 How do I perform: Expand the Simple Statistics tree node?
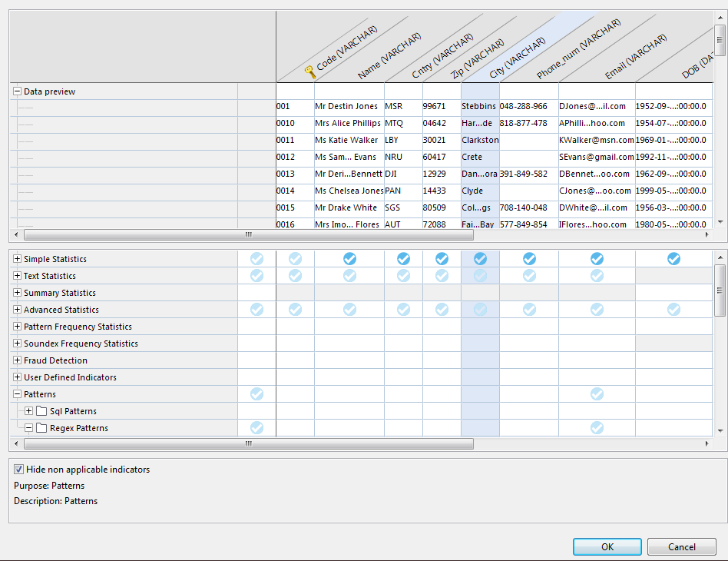point(17,259)
